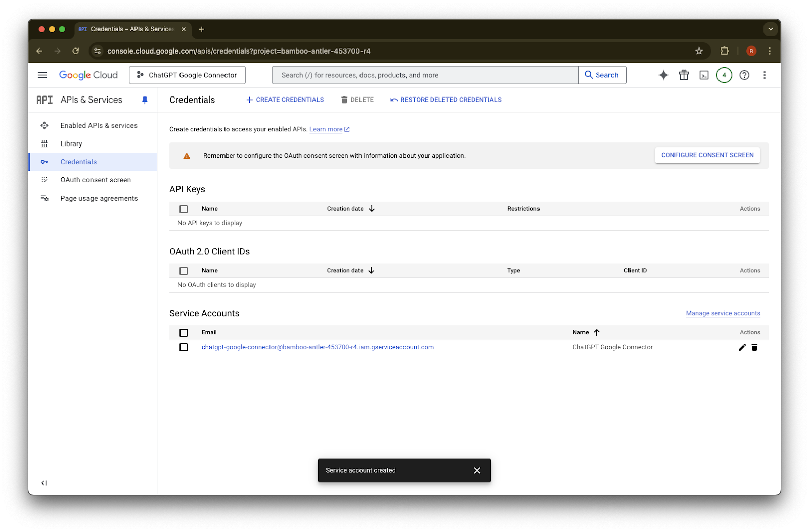Click the API Keys Restrictions column header
The image size is (809, 532).
(x=523, y=209)
